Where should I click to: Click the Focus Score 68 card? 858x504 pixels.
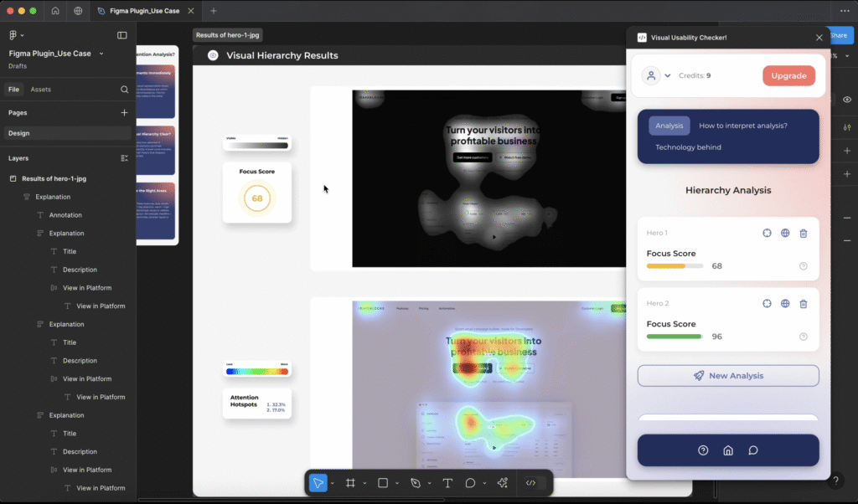click(x=257, y=193)
